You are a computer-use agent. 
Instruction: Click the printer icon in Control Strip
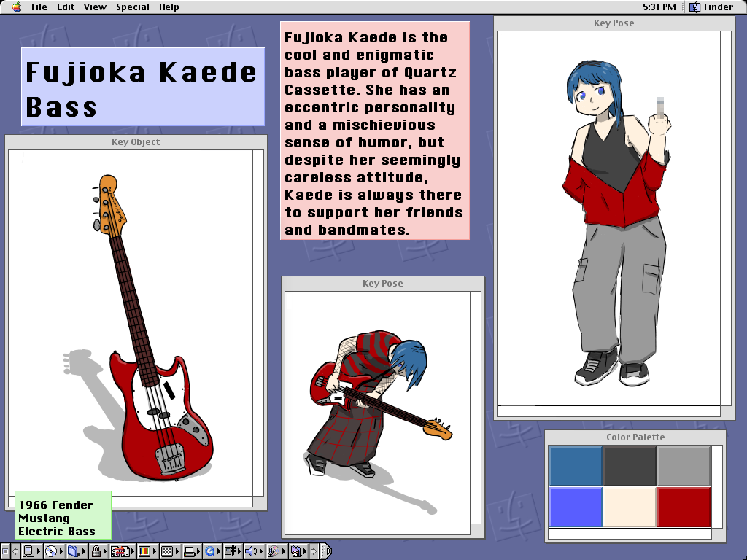[x=189, y=551]
